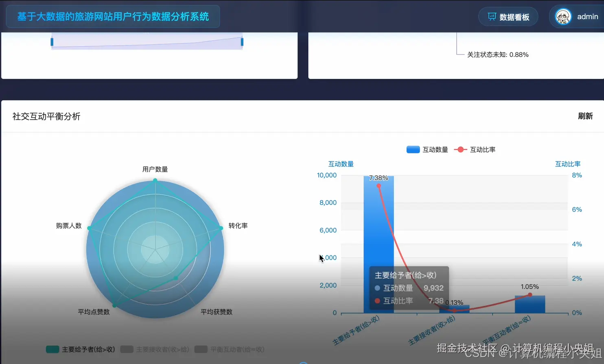
Task: Click 刷新 to refresh the analysis panel
Action: (585, 116)
